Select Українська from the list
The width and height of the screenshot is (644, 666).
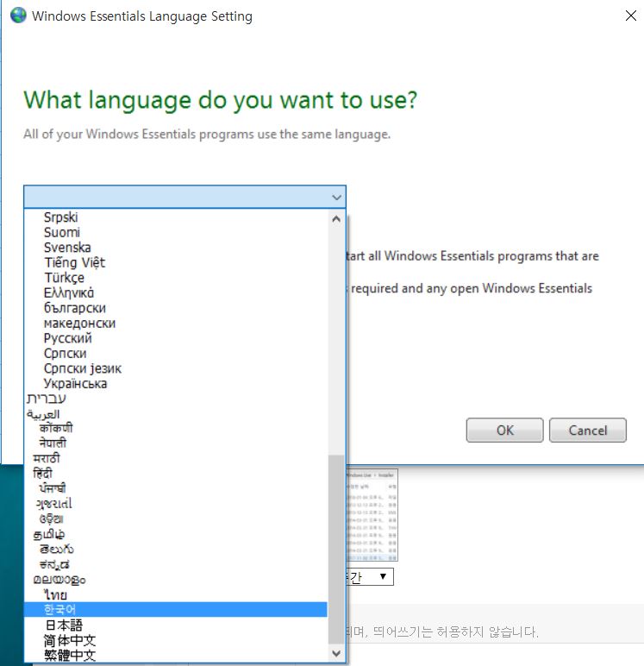tap(176, 384)
